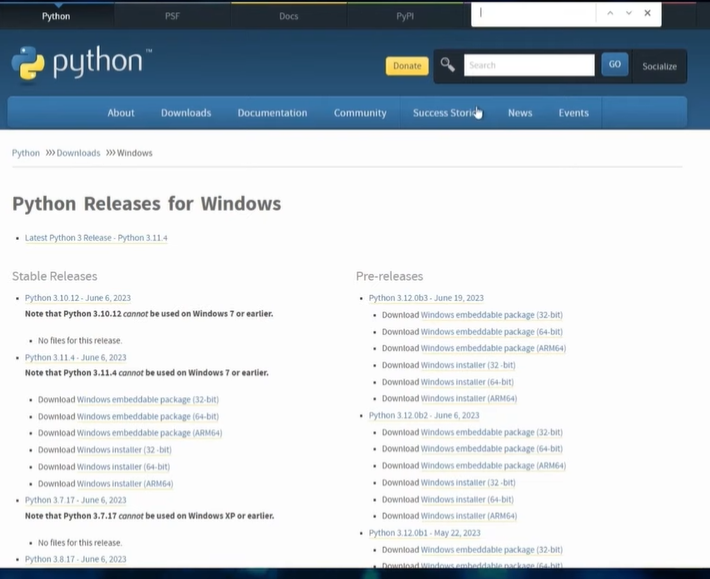The image size is (710, 579).
Task: Open Python 3.12.0b2 - June 6, 2023 link
Action: [x=424, y=415]
